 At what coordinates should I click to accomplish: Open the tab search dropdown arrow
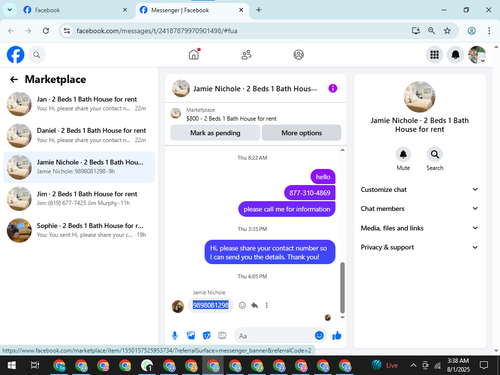[10, 10]
